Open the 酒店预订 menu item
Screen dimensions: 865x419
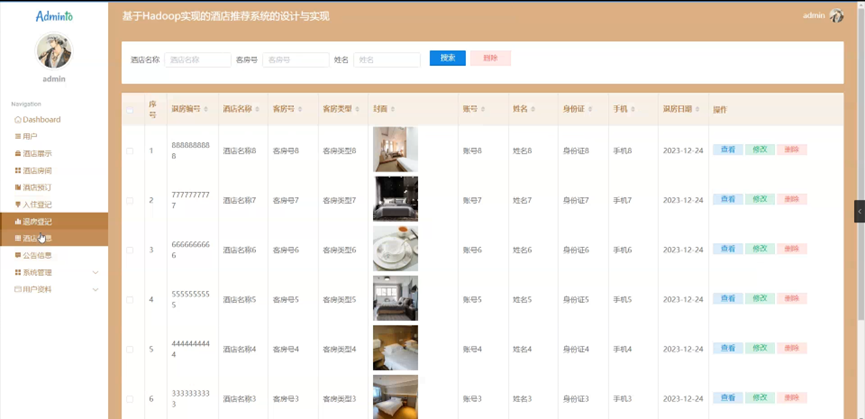coord(54,187)
